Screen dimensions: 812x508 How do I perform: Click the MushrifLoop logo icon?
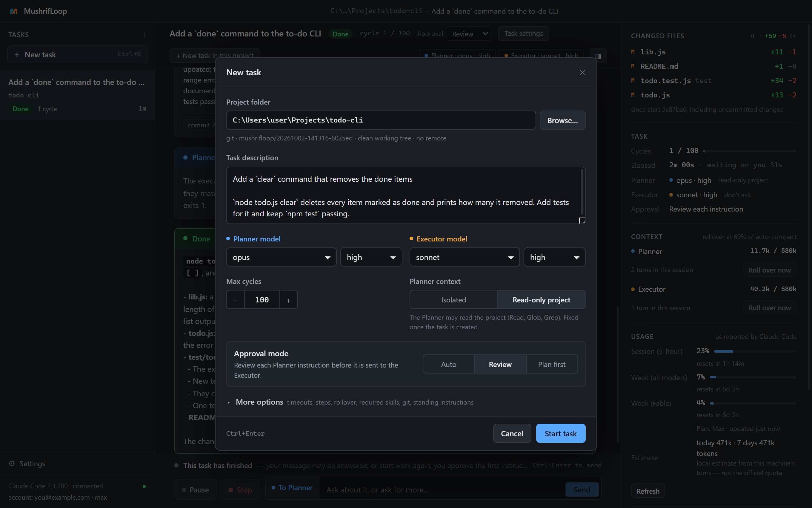pos(14,11)
